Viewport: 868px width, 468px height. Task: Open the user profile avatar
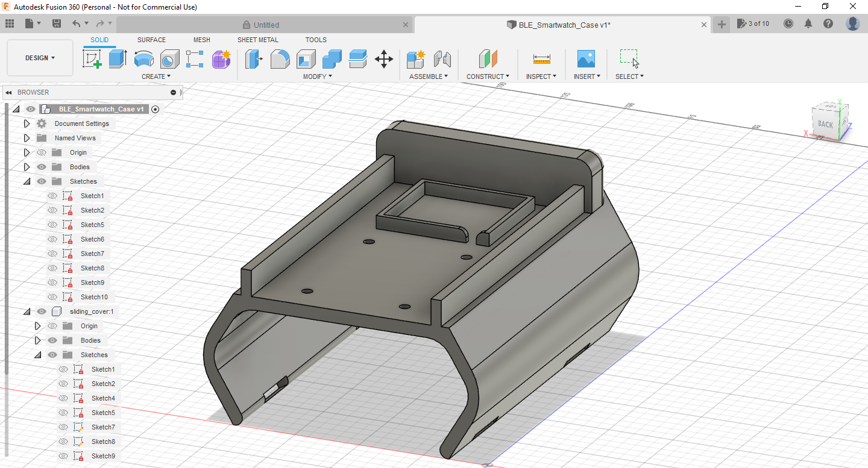point(852,23)
